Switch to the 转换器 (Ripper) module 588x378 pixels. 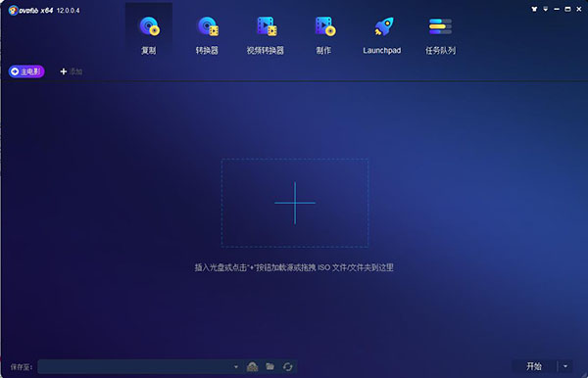(207, 35)
